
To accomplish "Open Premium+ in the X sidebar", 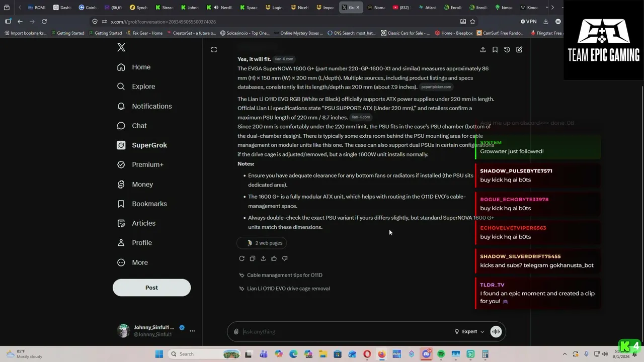I will coord(140,165).
